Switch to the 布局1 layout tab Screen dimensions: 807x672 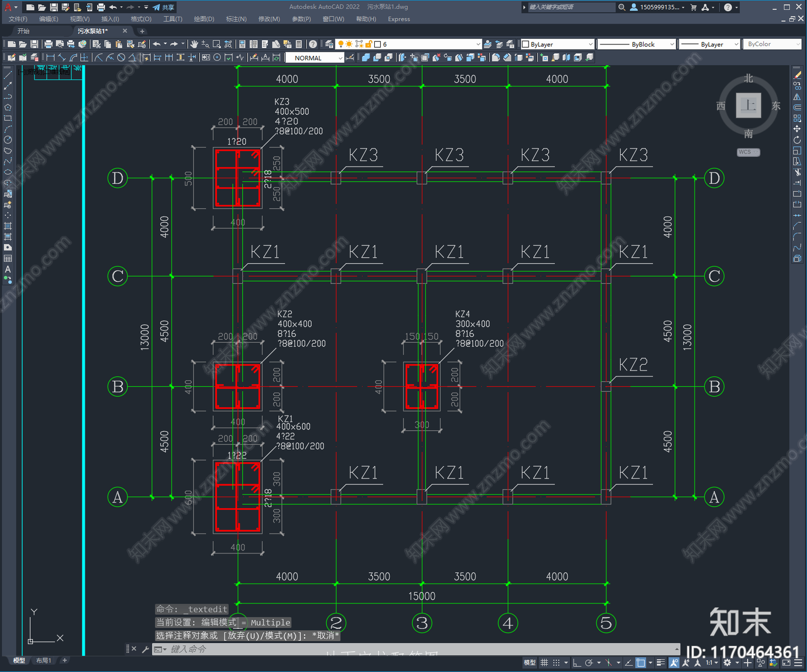pos(43,660)
